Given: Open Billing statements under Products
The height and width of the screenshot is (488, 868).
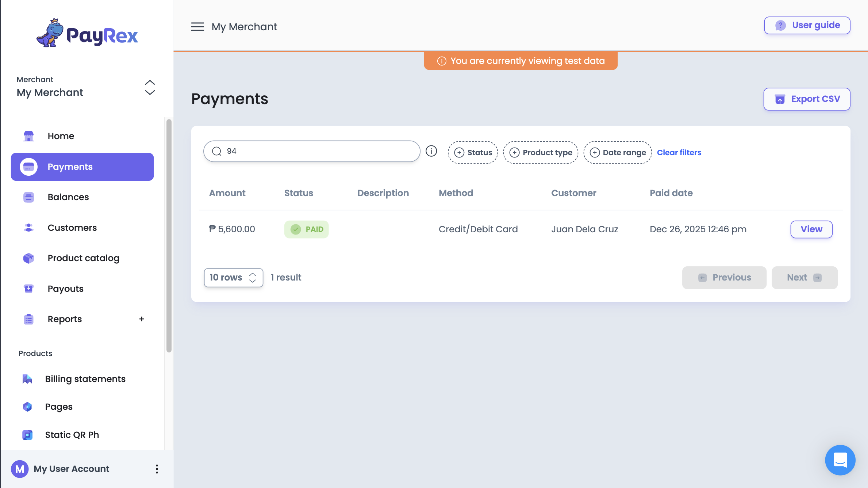Looking at the screenshot, I should pos(85,379).
